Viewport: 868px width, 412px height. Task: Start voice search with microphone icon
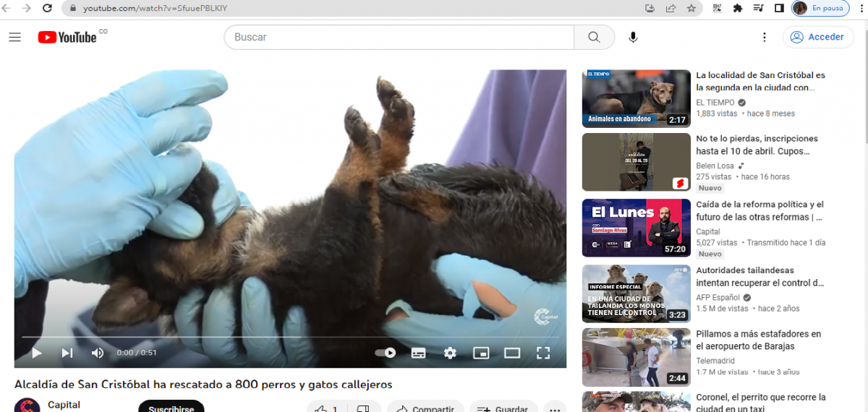click(633, 37)
